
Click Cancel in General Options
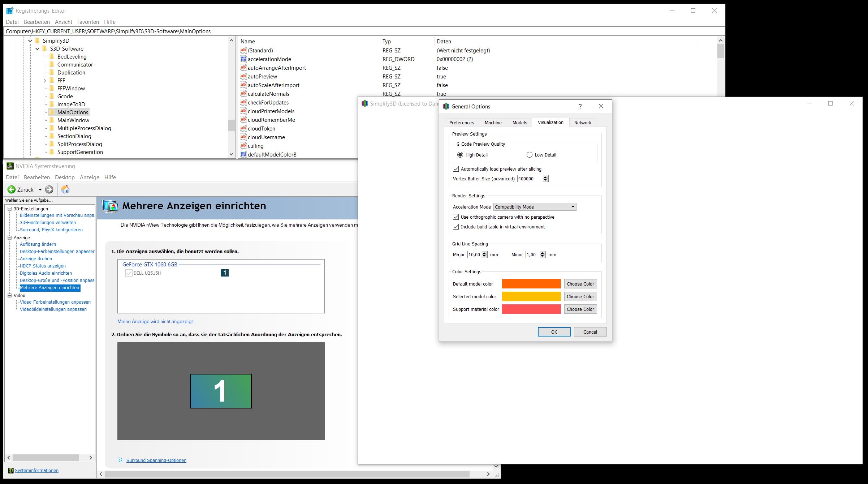[x=590, y=332]
